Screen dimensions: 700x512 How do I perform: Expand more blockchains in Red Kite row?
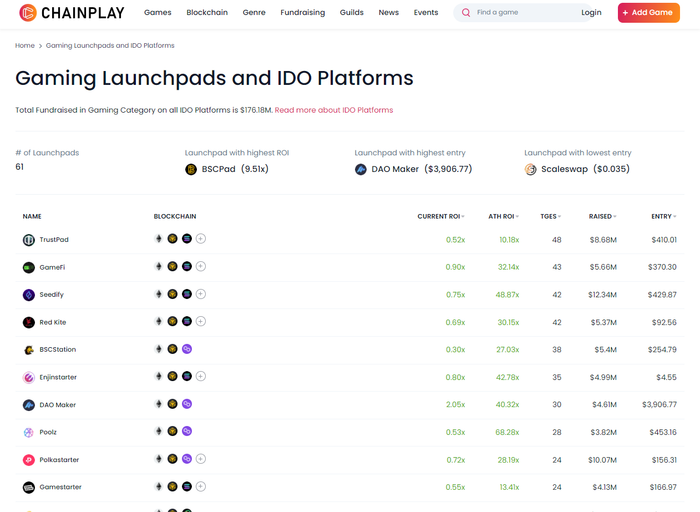(x=201, y=321)
